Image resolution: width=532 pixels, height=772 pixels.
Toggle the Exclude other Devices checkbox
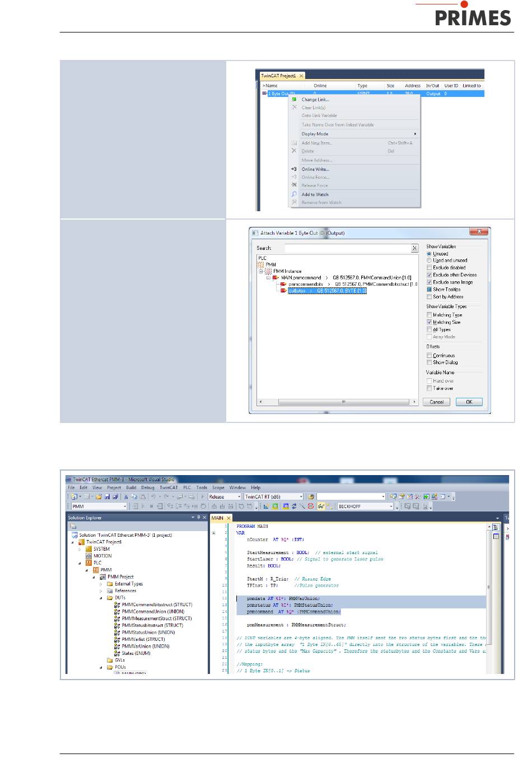430,275
